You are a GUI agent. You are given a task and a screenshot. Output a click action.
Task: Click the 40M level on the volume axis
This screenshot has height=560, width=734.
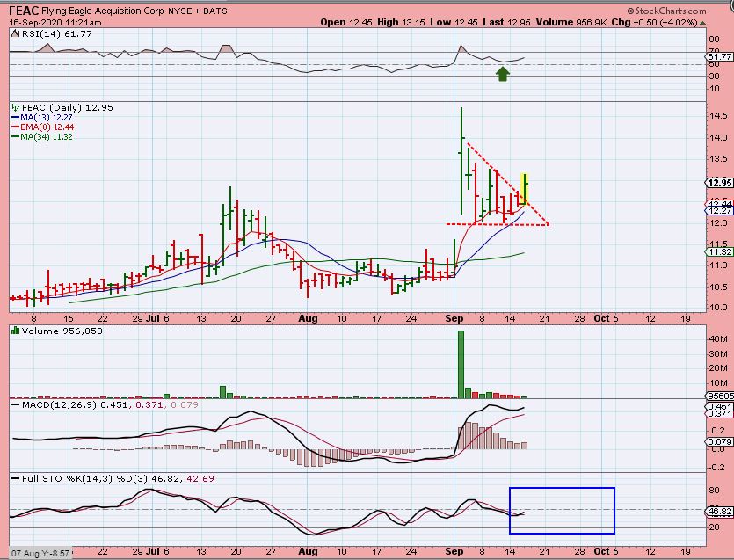pyautogui.click(x=717, y=338)
